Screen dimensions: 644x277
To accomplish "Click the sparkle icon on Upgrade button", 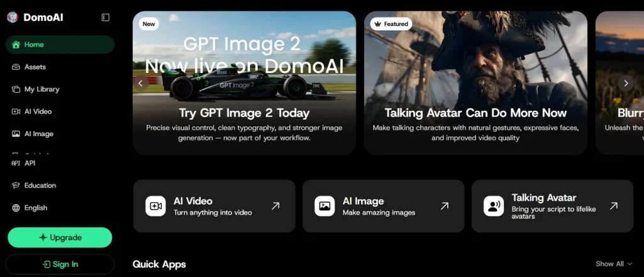I will pyautogui.click(x=43, y=237).
